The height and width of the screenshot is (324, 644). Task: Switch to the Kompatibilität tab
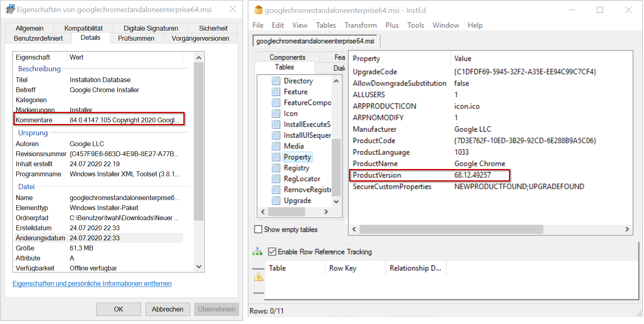coord(83,28)
